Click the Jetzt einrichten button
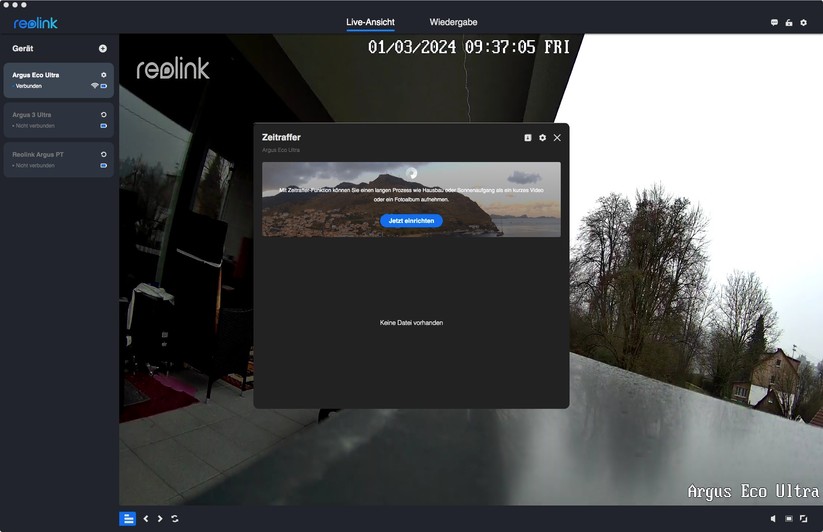 412,221
